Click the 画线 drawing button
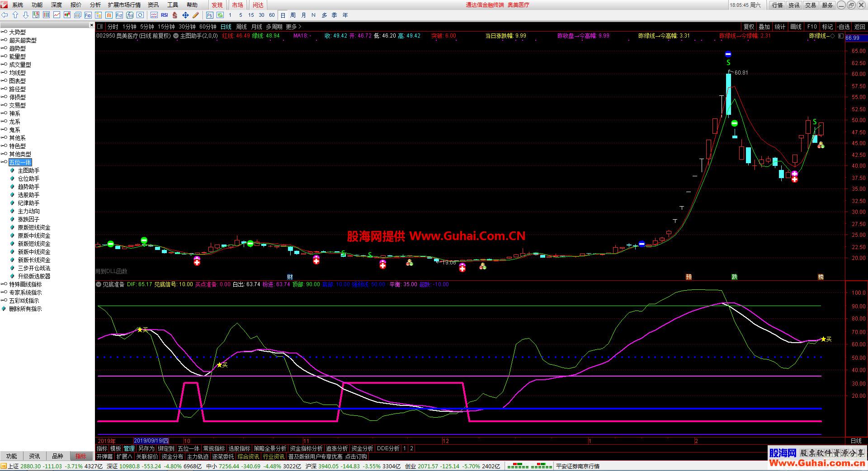The width and height of the screenshot is (868, 471). click(796, 27)
